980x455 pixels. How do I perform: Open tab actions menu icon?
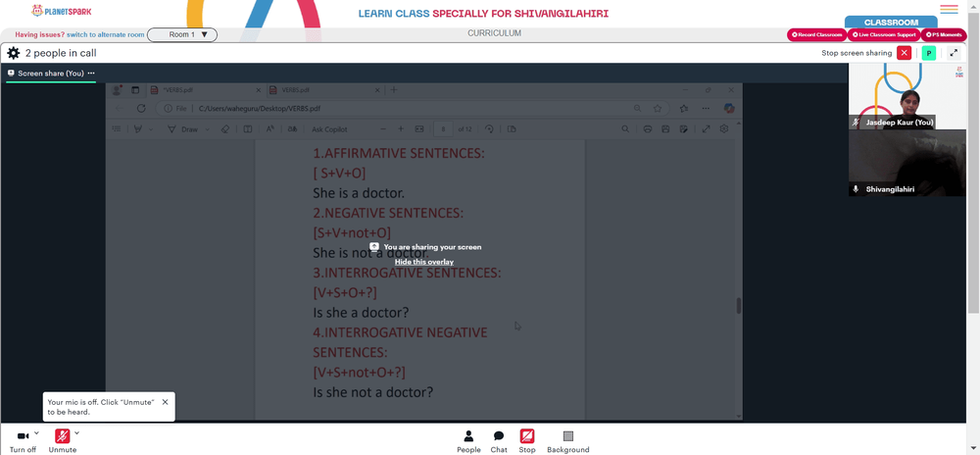coord(135,90)
